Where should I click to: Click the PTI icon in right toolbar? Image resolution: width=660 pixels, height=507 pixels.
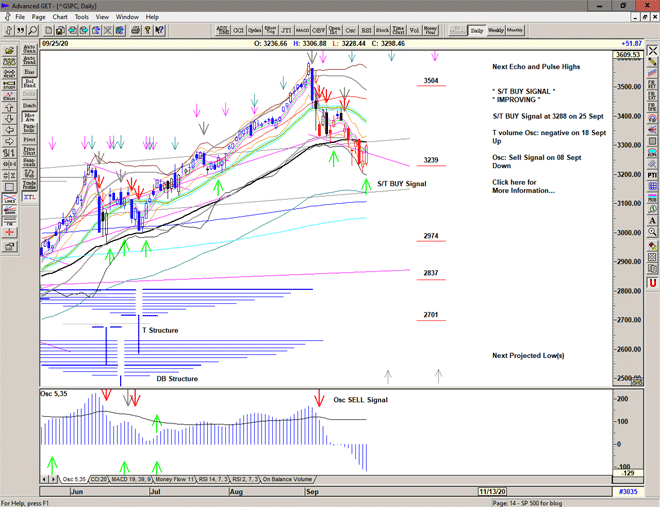(x=652, y=175)
